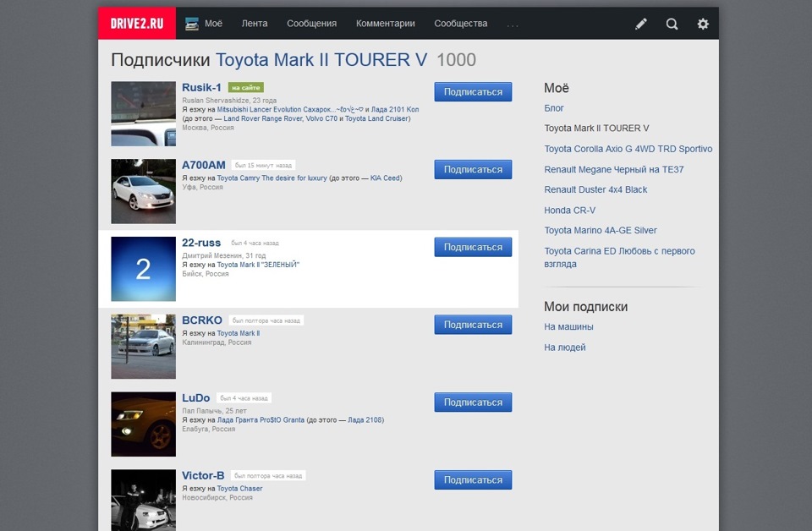Open settings with the gear icon
812x531 pixels.
(702, 24)
